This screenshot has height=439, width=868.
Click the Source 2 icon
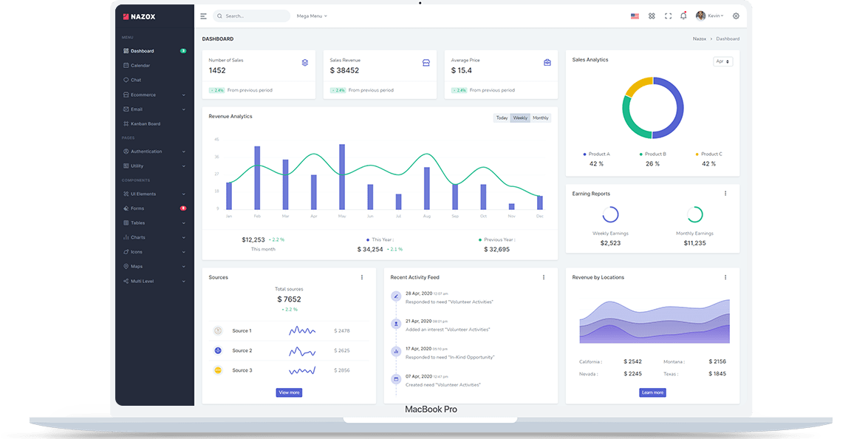[218, 350]
